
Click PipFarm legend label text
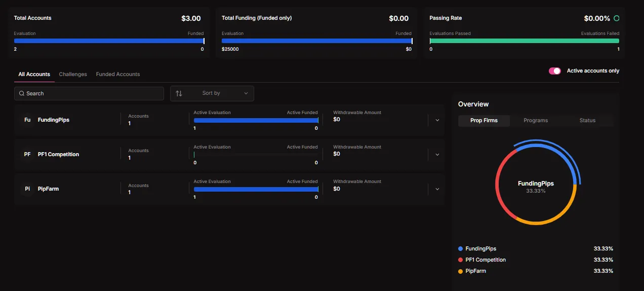(x=476, y=271)
